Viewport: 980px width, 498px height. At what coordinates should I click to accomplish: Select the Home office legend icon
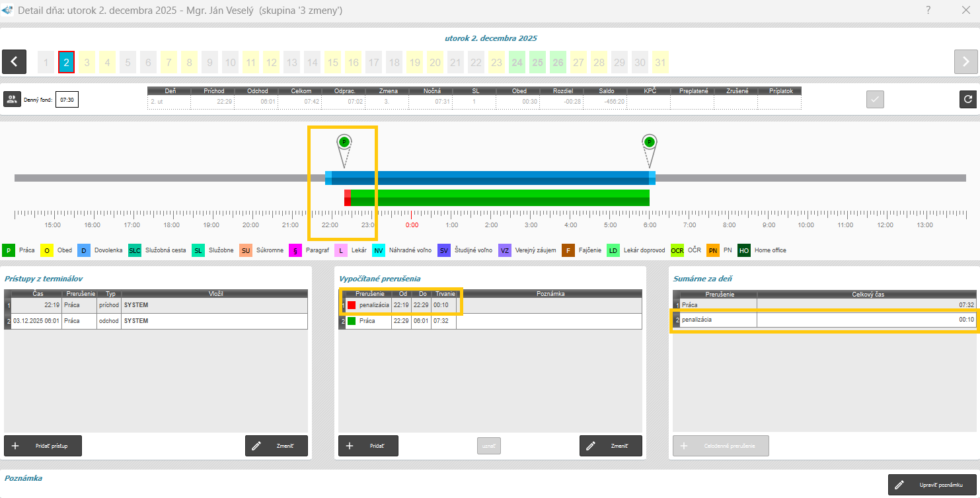pyautogui.click(x=744, y=250)
